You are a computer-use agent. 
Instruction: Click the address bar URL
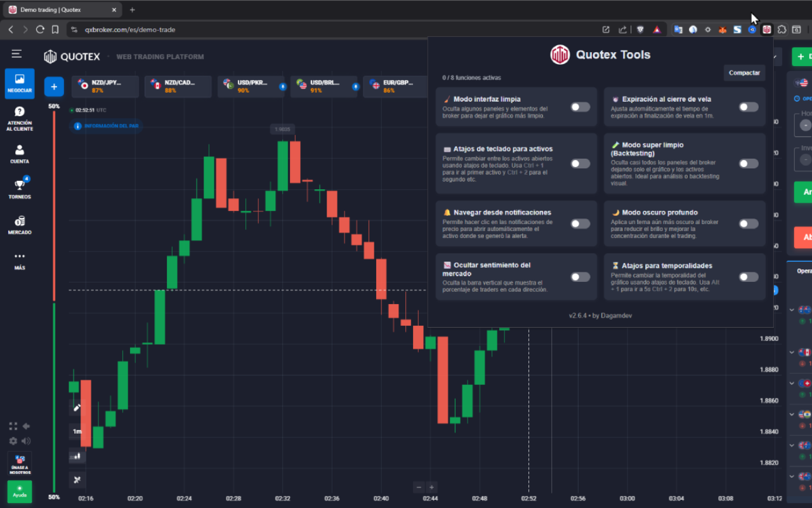pos(130,29)
